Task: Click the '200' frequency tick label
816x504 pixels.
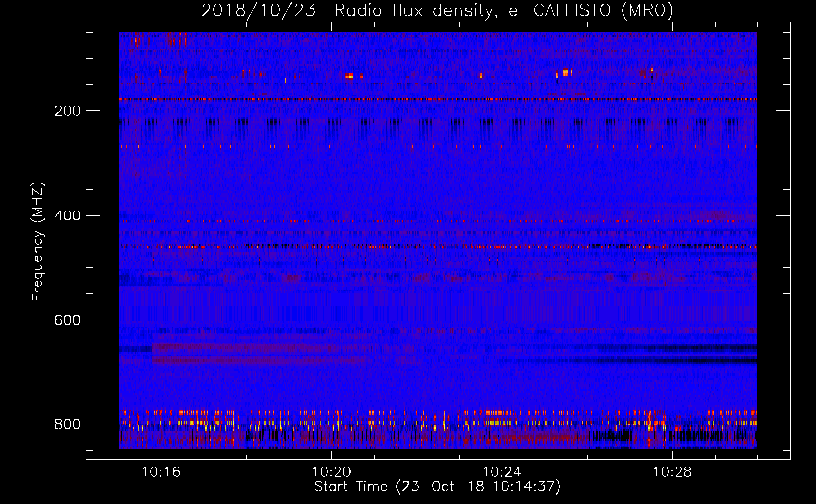Action: (x=67, y=111)
